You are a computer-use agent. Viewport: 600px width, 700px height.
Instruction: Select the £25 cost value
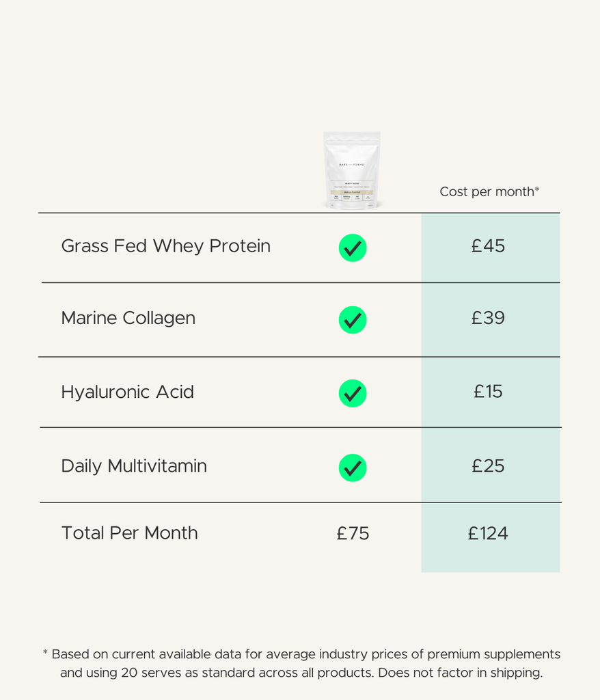pyautogui.click(x=488, y=466)
